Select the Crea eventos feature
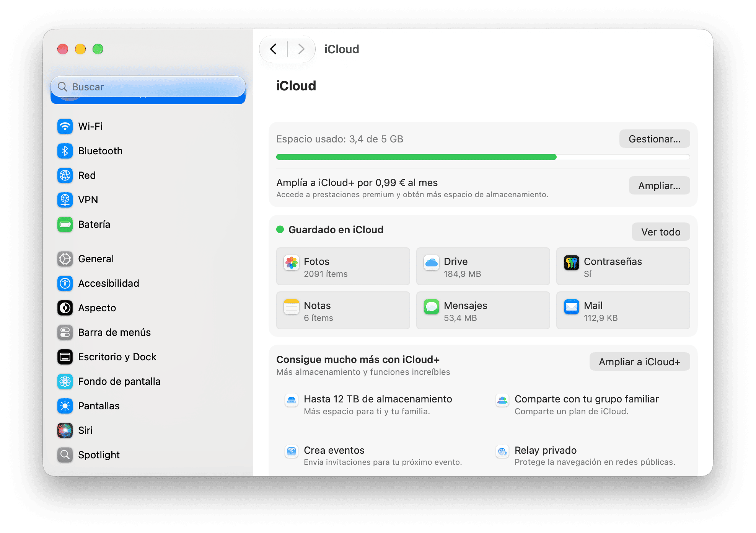Screen dimensions: 756x533 [374, 456]
